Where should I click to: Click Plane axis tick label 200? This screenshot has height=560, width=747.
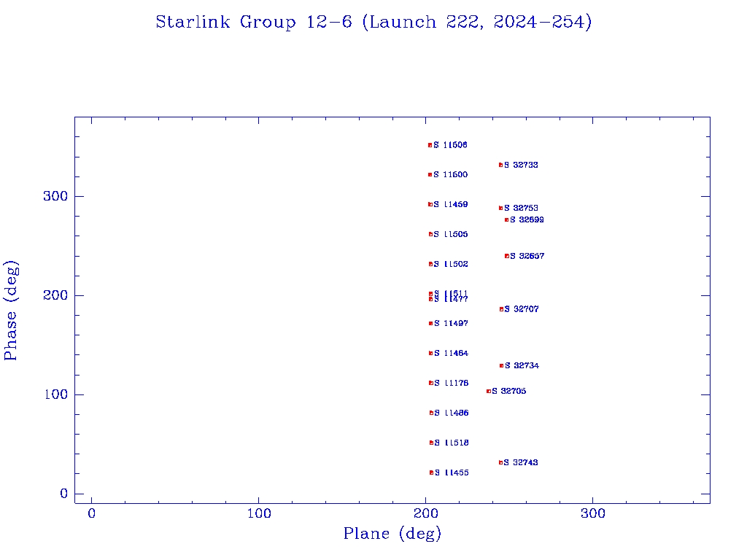[x=425, y=513]
